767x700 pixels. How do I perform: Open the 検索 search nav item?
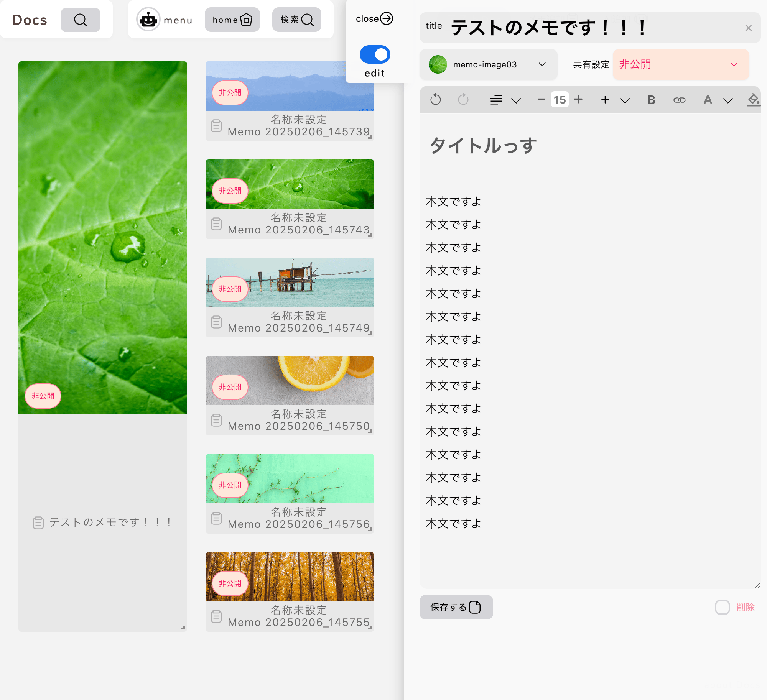[296, 20]
